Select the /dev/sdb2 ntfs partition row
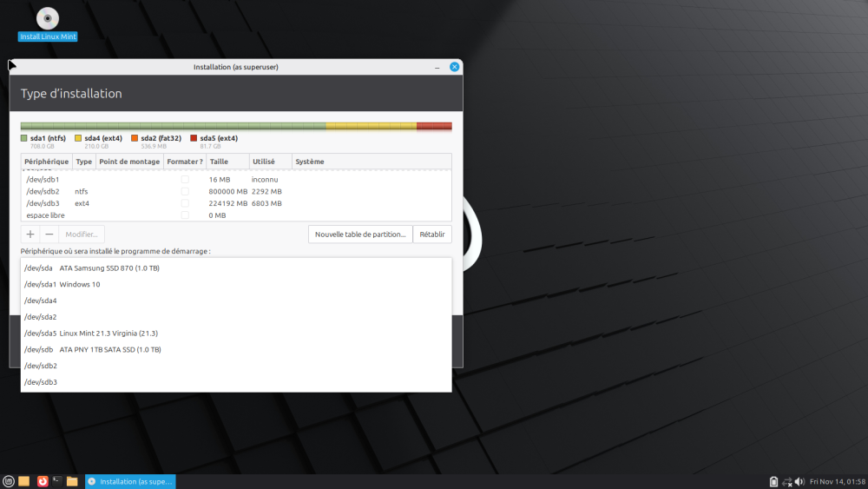Screen dimensions: 868x489 click(236, 192)
